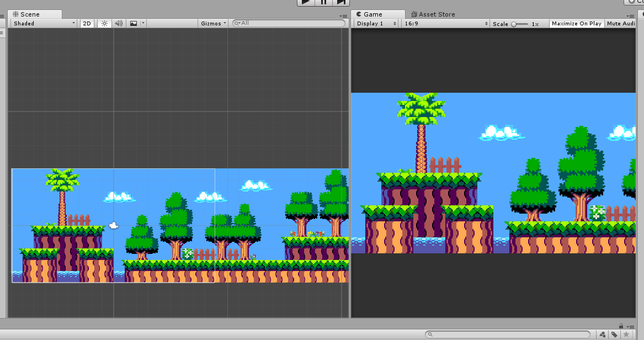The image size is (644, 340).
Task: Open the Scene panel options menu
Action: point(343,16)
